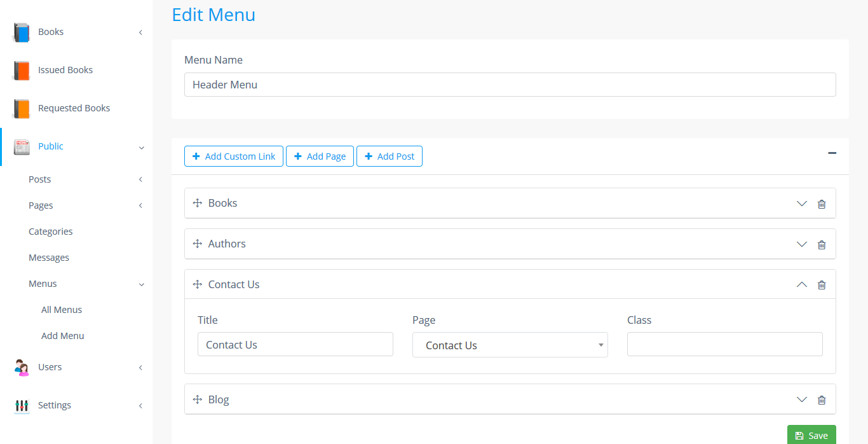Expand the Books menu item chevron
The image size is (868, 444).
(801, 204)
